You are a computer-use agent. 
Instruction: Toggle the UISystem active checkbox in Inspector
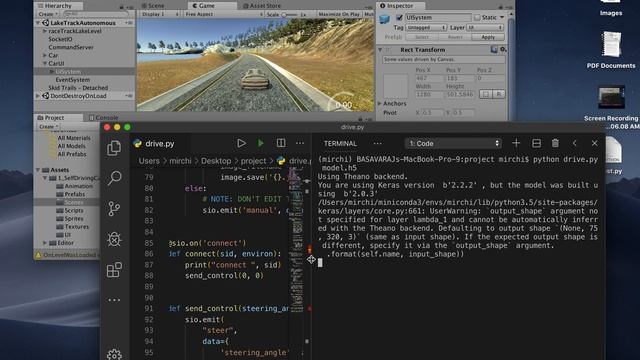(x=399, y=18)
